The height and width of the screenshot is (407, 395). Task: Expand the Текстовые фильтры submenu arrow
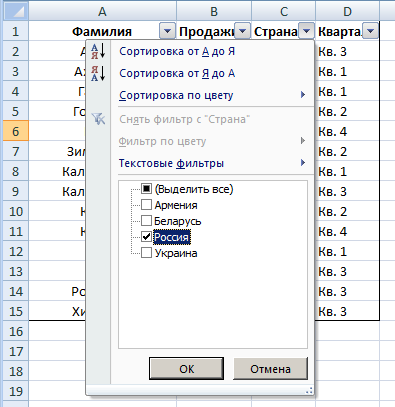coord(303,163)
